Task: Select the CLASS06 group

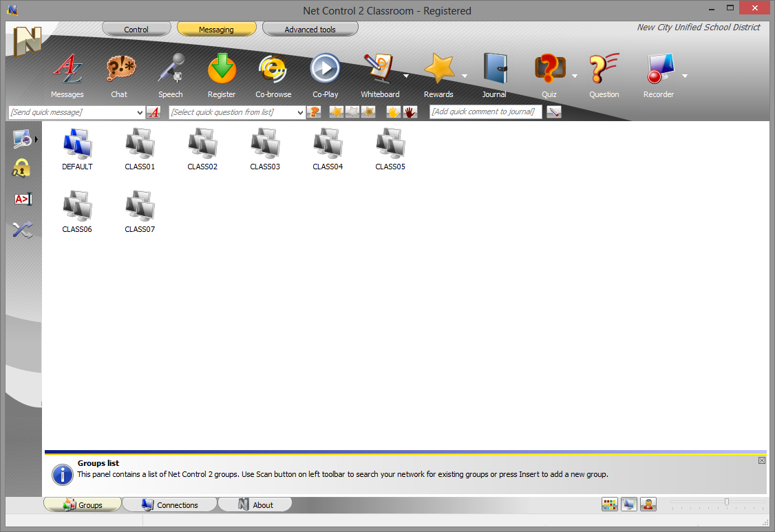Action: [77, 211]
